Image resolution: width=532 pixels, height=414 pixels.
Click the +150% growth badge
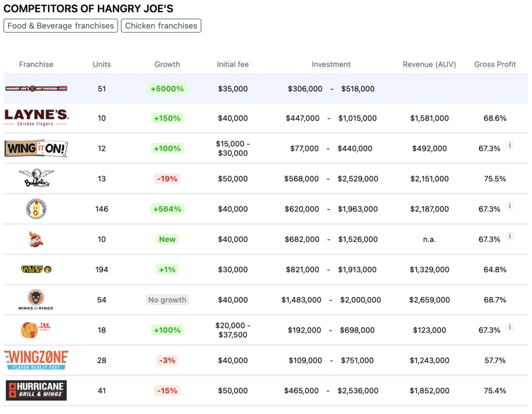tap(167, 118)
